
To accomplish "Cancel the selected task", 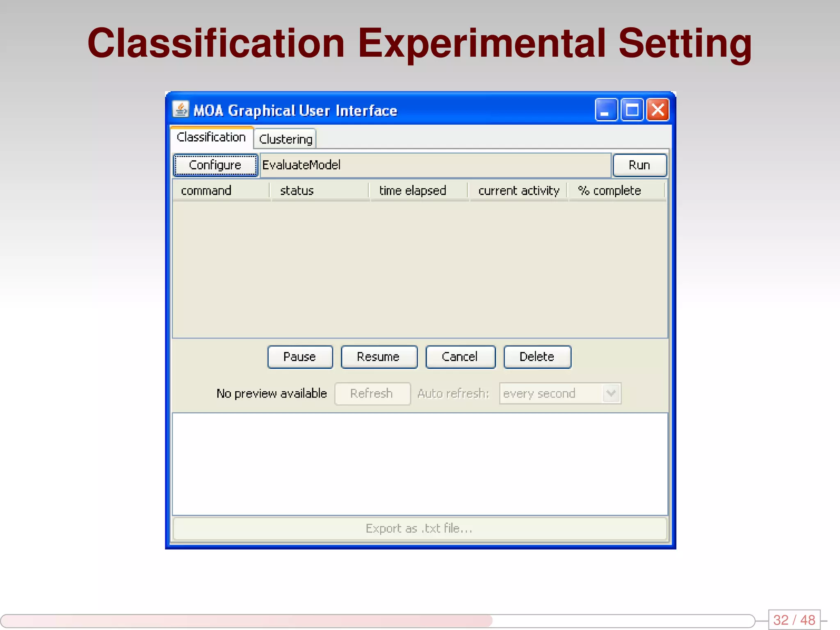I will point(460,357).
